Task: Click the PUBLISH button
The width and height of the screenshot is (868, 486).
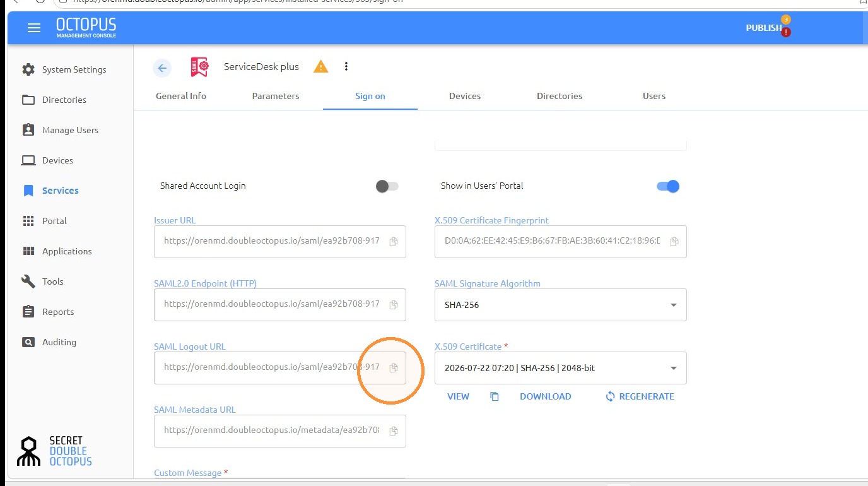Action: click(x=763, y=28)
